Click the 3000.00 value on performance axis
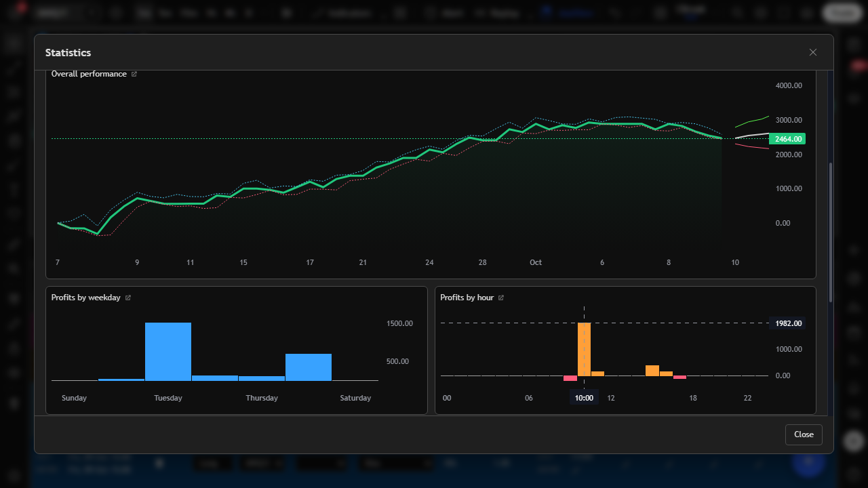 click(x=789, y=120)
